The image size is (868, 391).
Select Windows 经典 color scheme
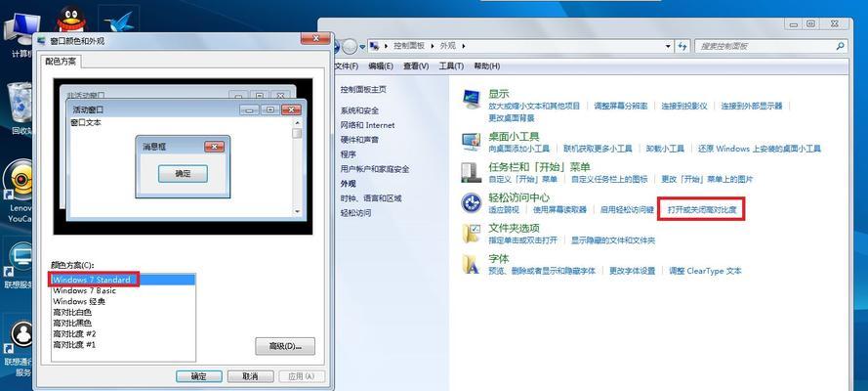coord(123,301)
